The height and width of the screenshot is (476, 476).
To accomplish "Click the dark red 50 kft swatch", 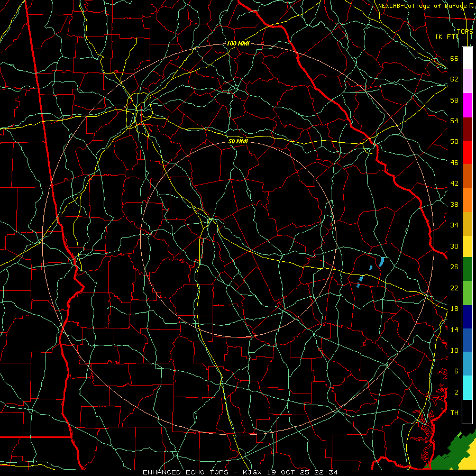I will point(467,129).
